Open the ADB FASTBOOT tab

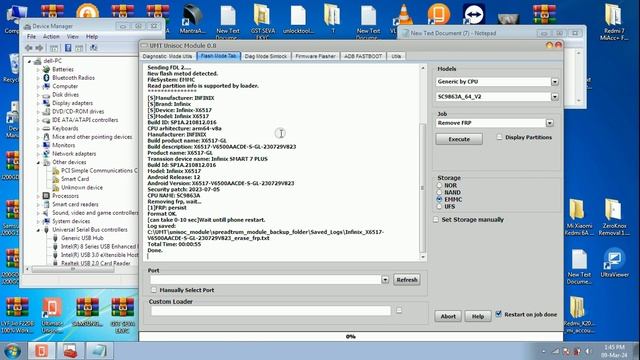coord(363,56)
